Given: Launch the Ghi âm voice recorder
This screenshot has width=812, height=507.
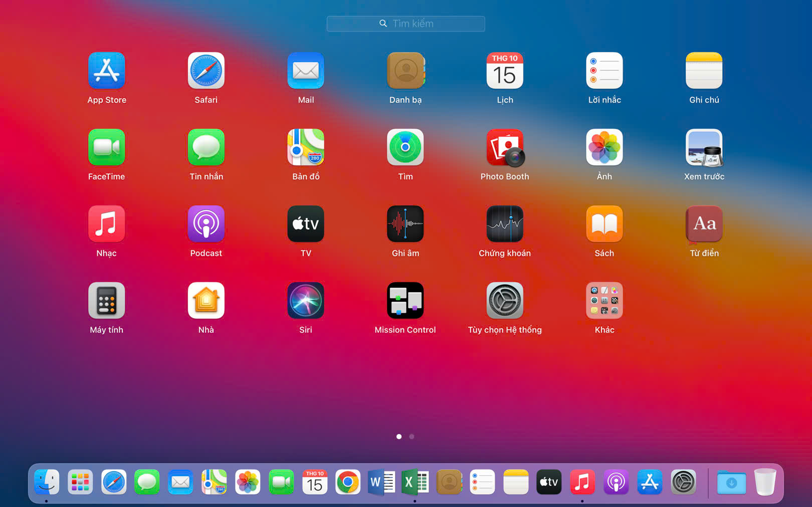Looking at the screenshot, I should [x=405, y=224].
